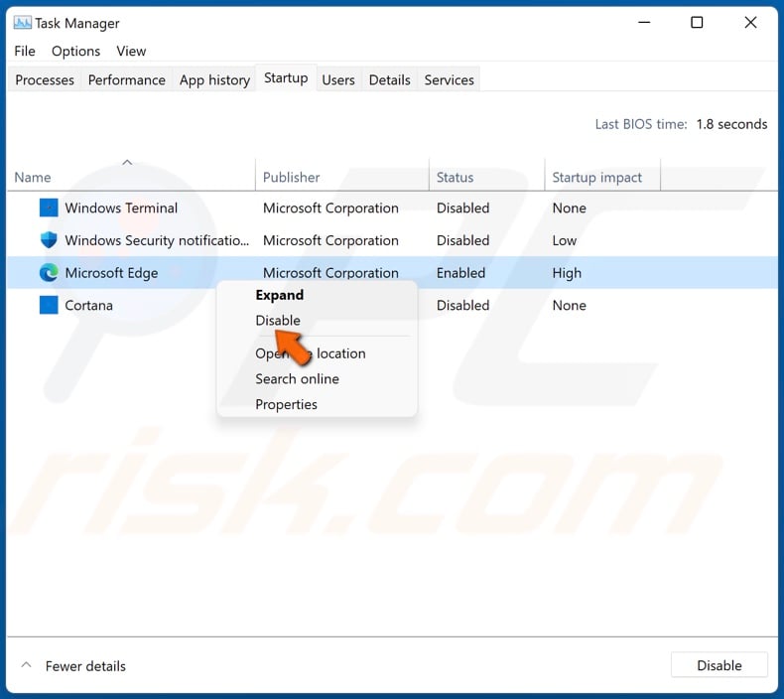Select the Microsoft Edge row name
784x699 pixels.
click(111, 273)
